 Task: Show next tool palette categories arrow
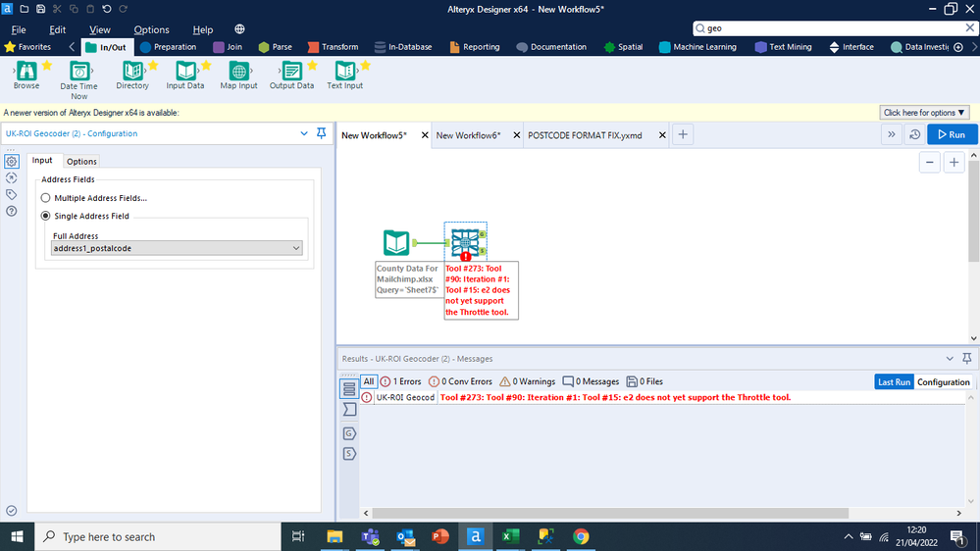point(974,46)
